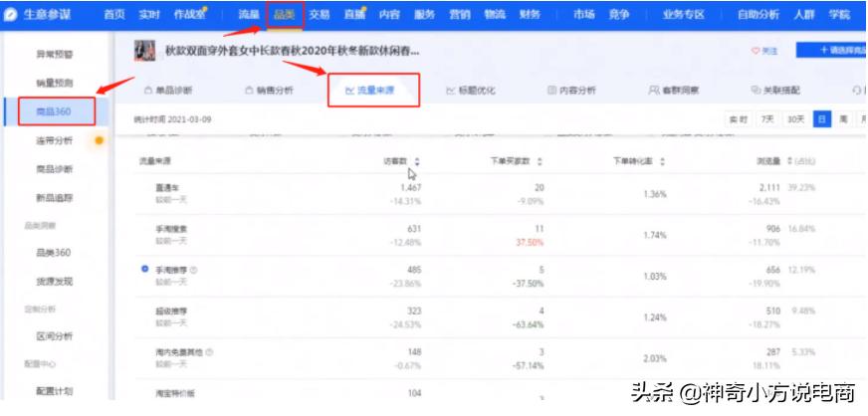This screenshot has width=868, height=416.
Task: Click the 请选择商品 blue button
Action: click(831, 50)
